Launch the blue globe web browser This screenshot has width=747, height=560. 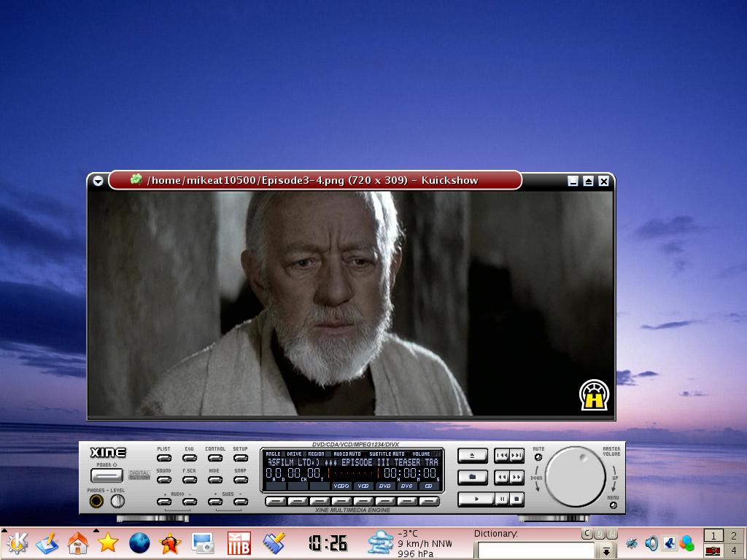coord(139,543)
